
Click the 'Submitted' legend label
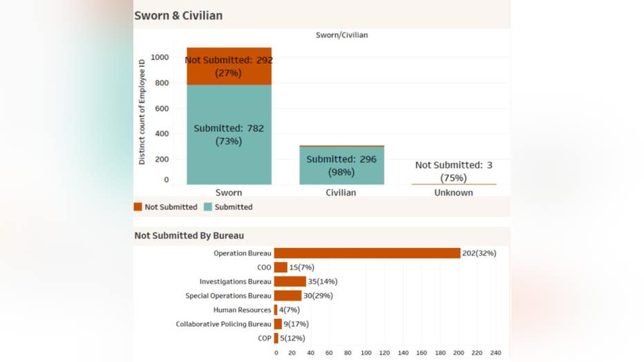tap(234, 207)
